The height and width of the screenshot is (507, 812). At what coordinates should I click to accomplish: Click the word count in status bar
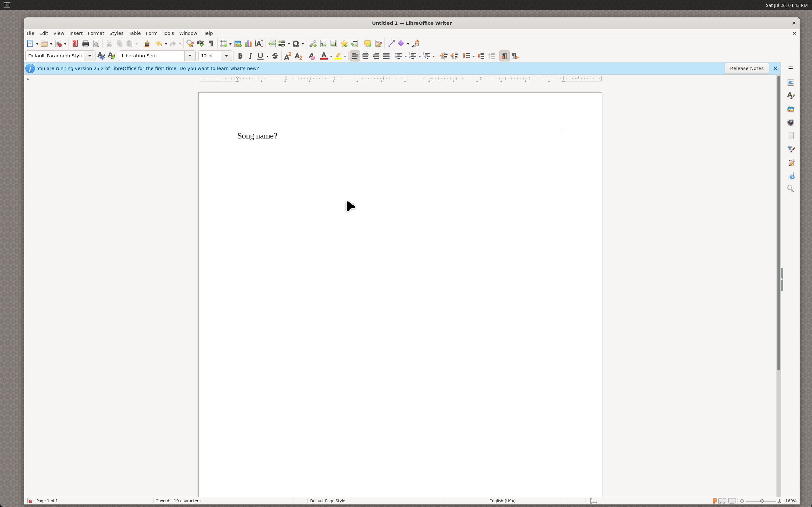[178, 501]
